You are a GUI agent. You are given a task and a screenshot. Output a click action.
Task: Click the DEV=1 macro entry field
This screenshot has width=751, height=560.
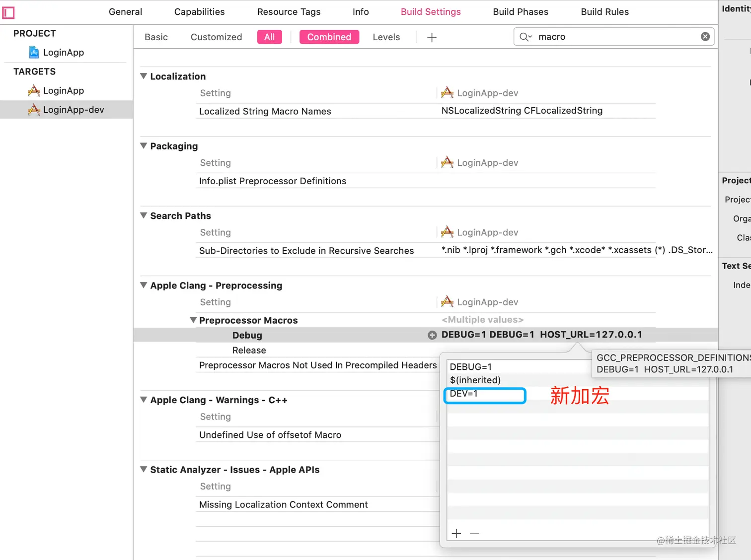[484, 394]
